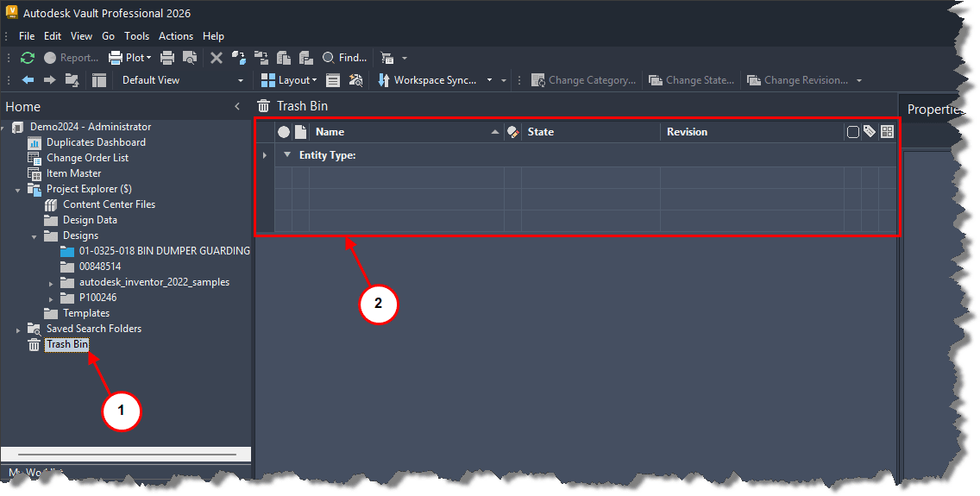Click the Report toolbar button
980x496 pixels.
[72, 58]
